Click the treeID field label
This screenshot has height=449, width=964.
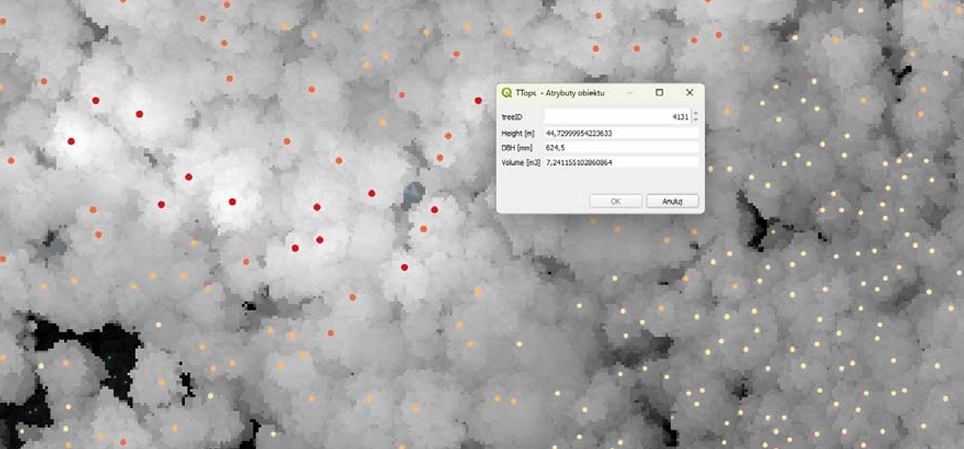[x=511, y=117]
